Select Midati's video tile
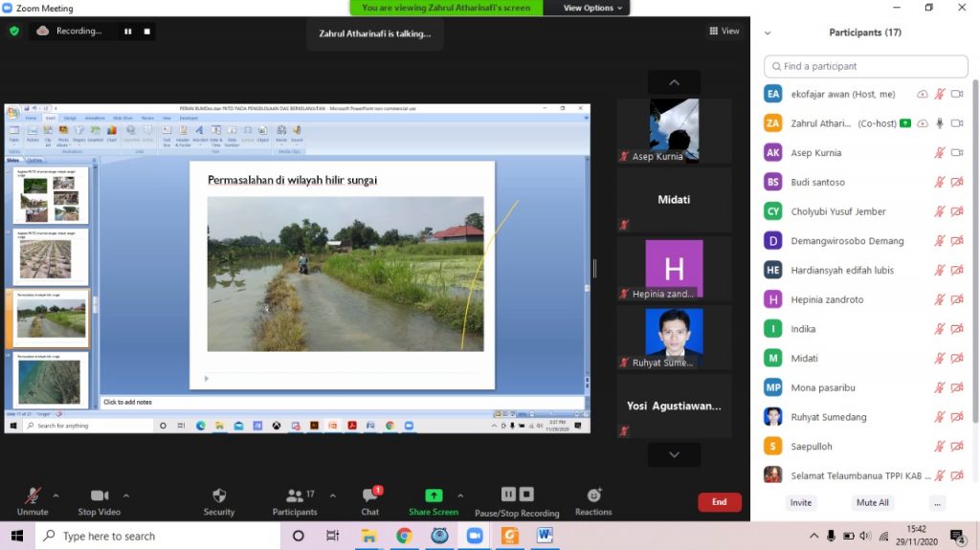 point(674,199)
